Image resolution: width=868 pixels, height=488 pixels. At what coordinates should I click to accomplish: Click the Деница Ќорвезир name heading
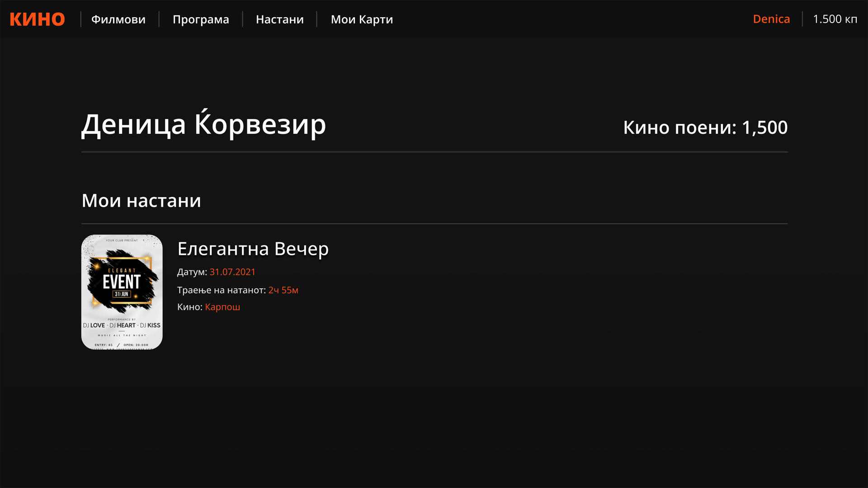coord(203,124)
